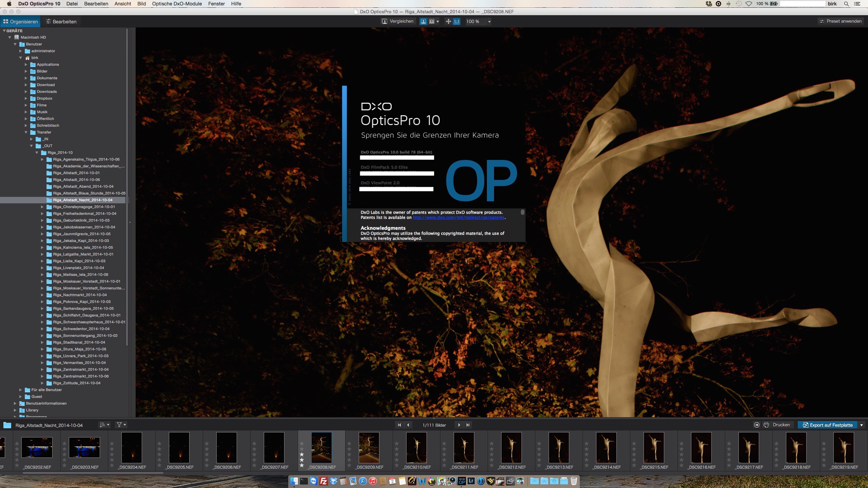The width and height of the screenshot is (868, 488).
Task: Select the Dropbox folder in tree
Action: click(x=44, y=98)
